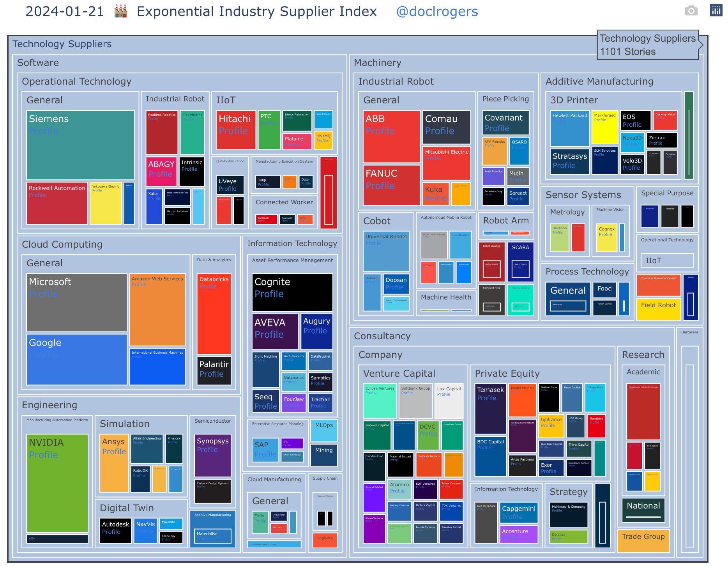Select the AVEVA tile
The image size is (728, 567).
point(275,331)
